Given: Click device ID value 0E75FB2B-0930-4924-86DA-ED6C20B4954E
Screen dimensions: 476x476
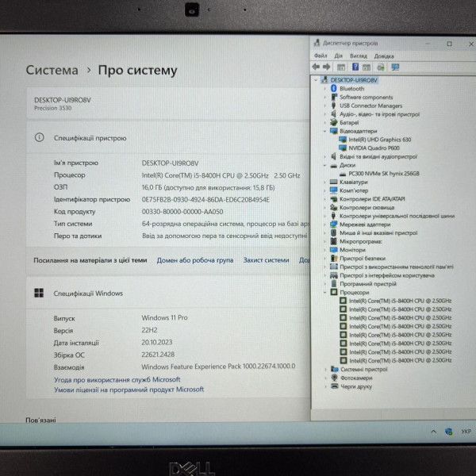Looking at the screenshot, I should 205,199.
